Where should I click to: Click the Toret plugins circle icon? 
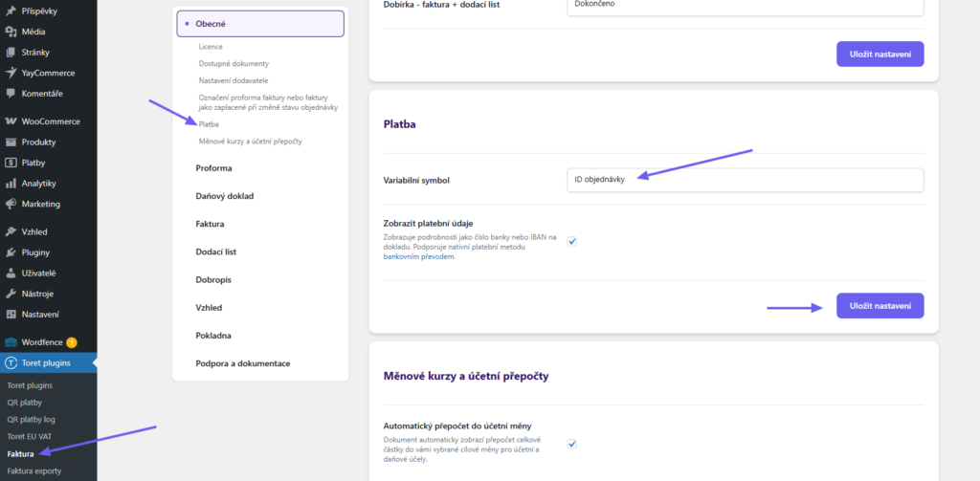coord(11,363)
